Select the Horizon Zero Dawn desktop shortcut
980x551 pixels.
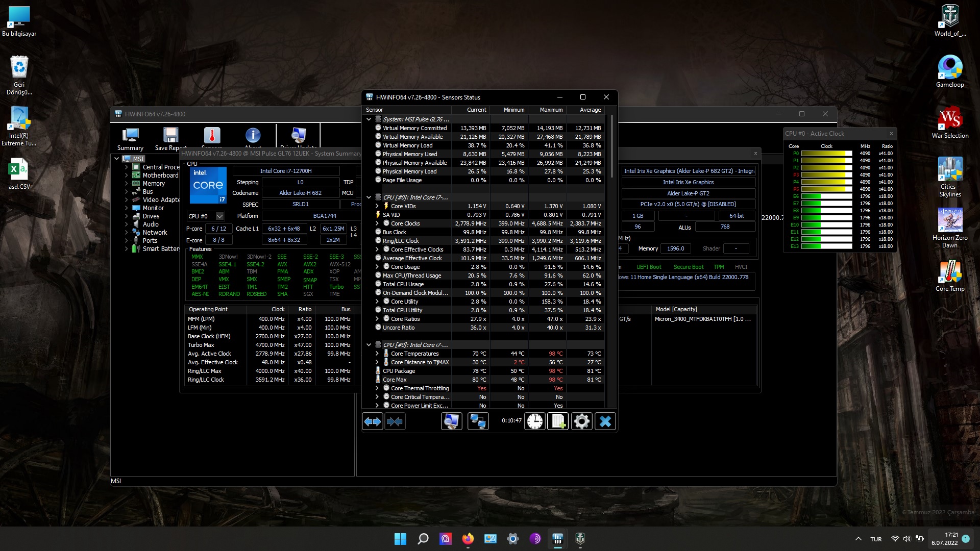click(x=950, y=228)
